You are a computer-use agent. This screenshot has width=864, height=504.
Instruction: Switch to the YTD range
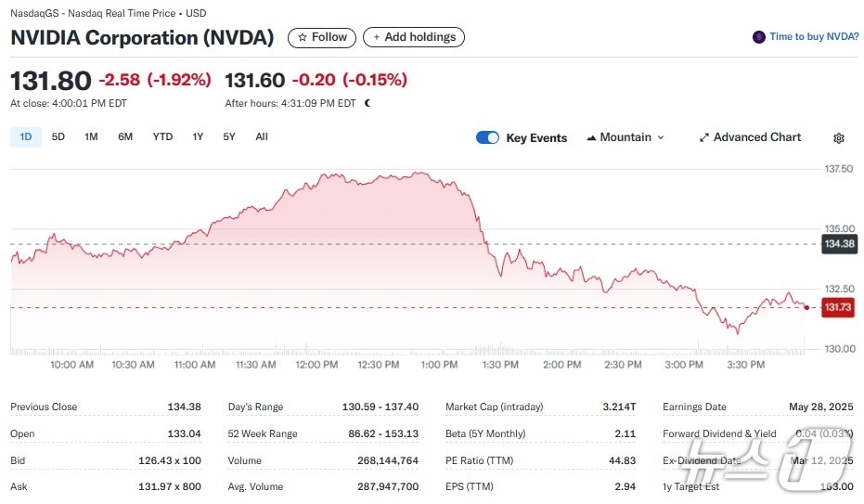(162, 136)
